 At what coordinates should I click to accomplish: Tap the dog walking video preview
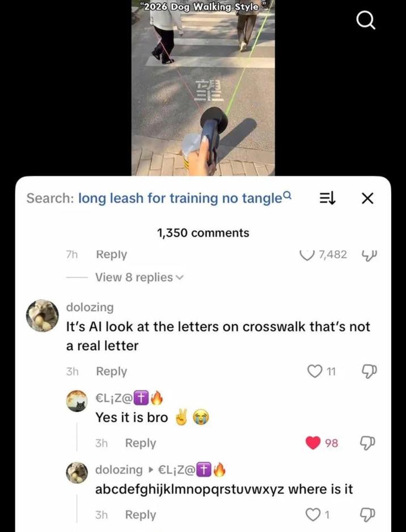[203, 88]
